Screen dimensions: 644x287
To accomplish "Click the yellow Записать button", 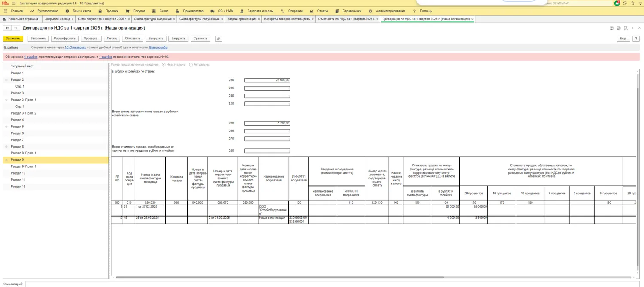I will tap(13, 39).
